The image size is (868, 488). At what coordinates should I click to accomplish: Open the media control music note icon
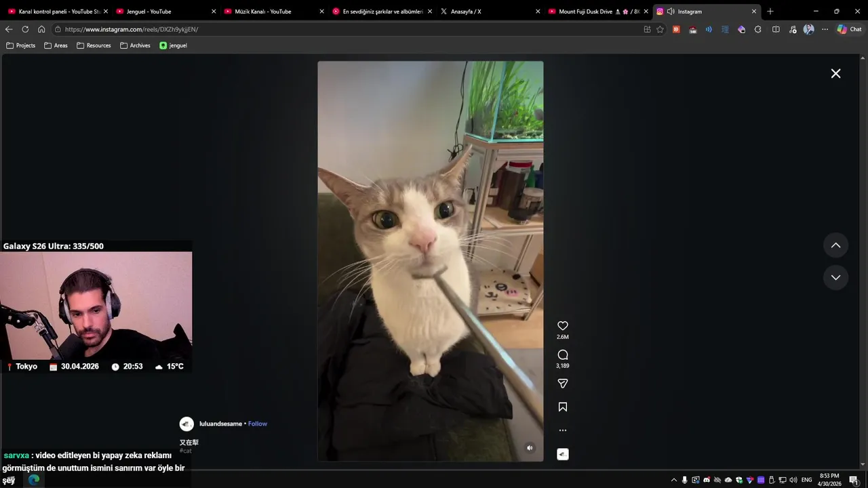pyautogui.click(x=792, y=29)
